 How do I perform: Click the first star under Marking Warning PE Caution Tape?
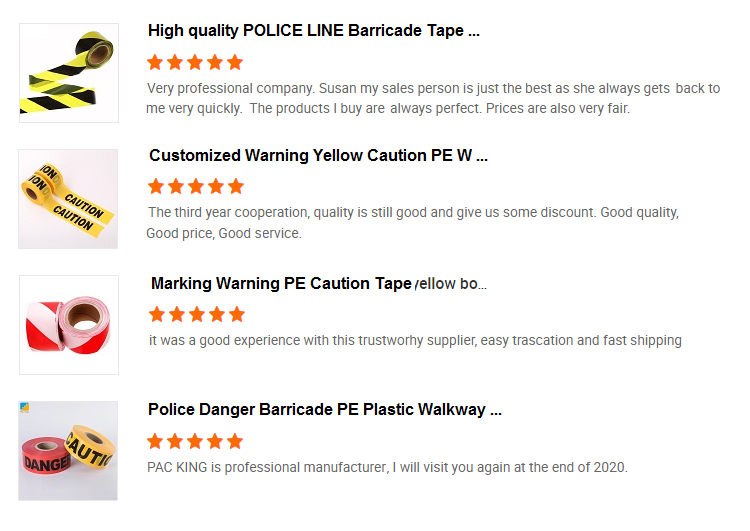click(x=156, y=314)
